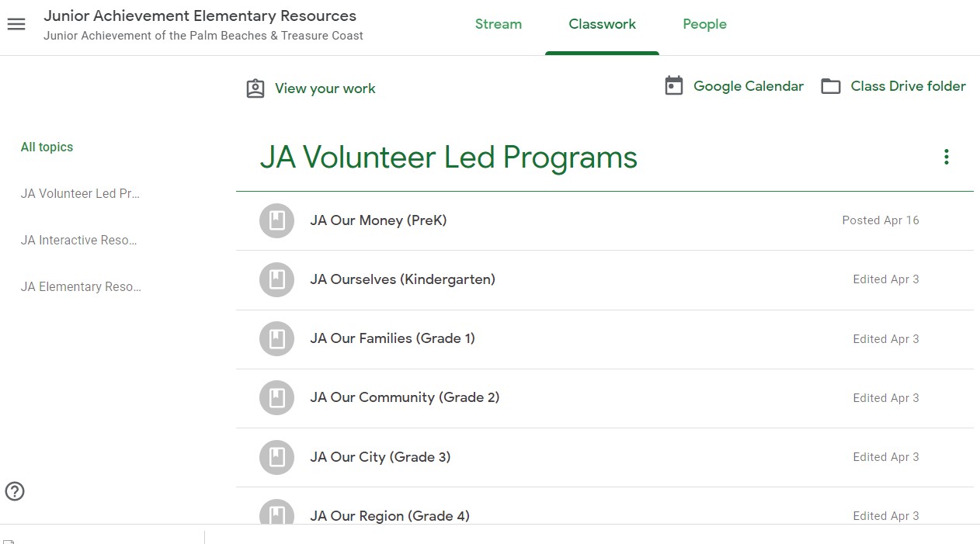
Task: Expand JA Our Families (Grade 1) item
Action: [392, 338]
